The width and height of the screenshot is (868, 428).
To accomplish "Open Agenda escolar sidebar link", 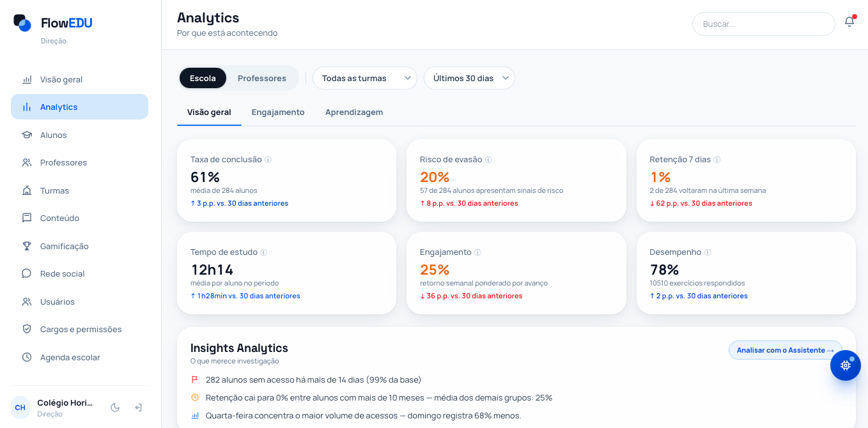I will 79,357.
